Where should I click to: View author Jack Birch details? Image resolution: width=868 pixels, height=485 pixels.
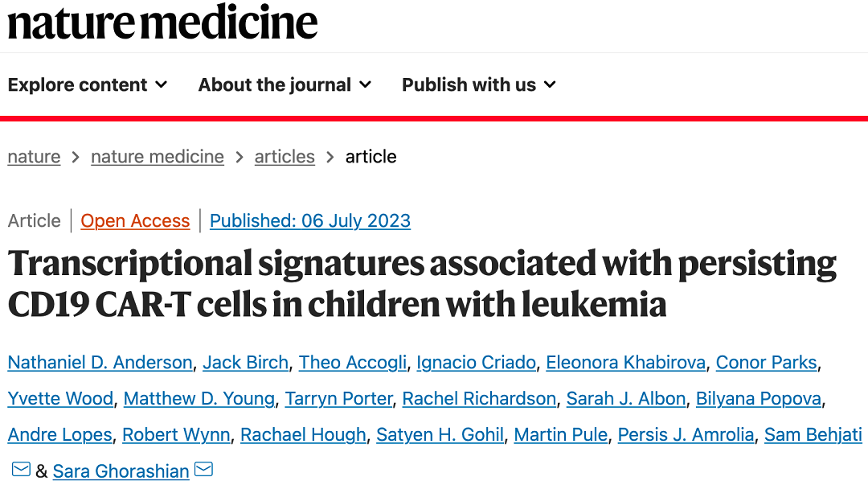point(245,363)
